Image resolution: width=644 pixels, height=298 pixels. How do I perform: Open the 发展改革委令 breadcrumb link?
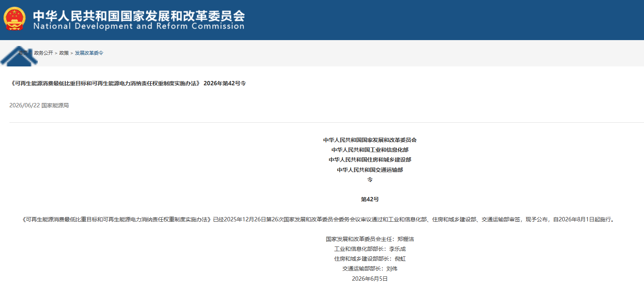[89, 53]
